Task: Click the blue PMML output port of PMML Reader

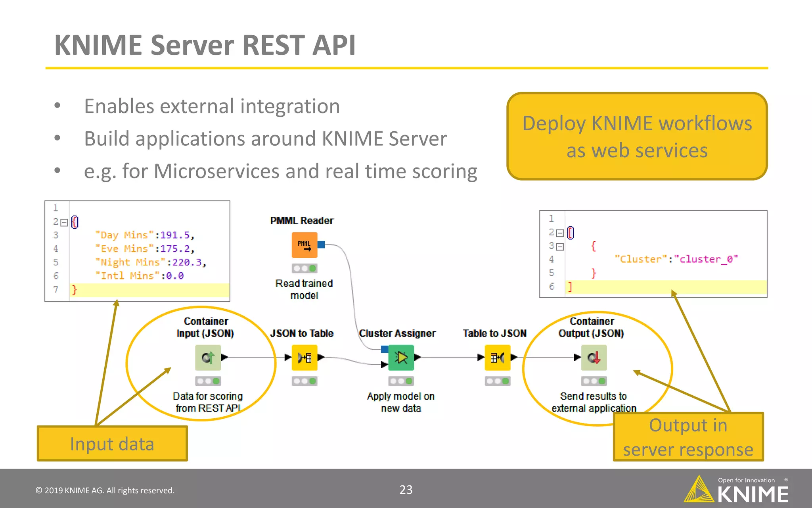Action: [322, 244]
